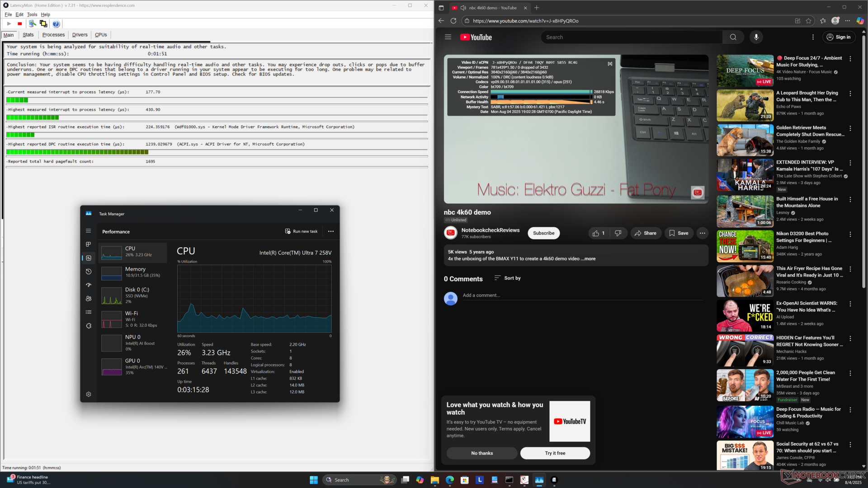
Task: Open options for Golden Retriever Meets video
Action: tap(850, 128)
